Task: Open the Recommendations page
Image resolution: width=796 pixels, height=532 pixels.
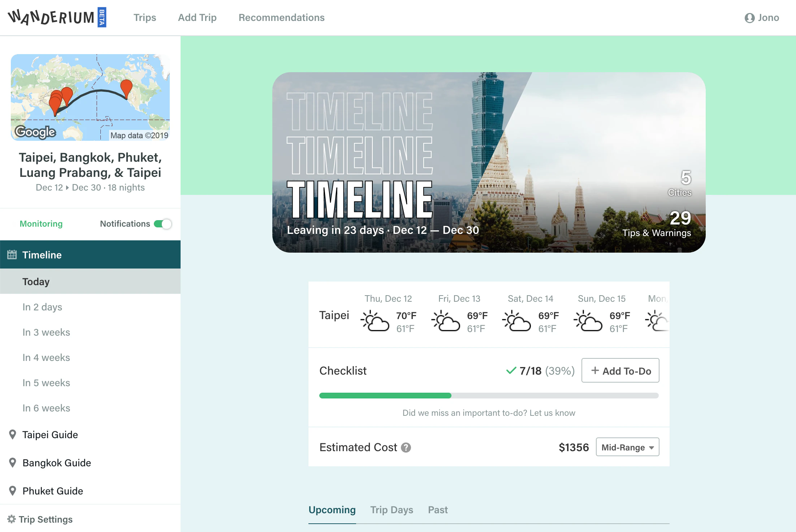Action: coord(282,18)
